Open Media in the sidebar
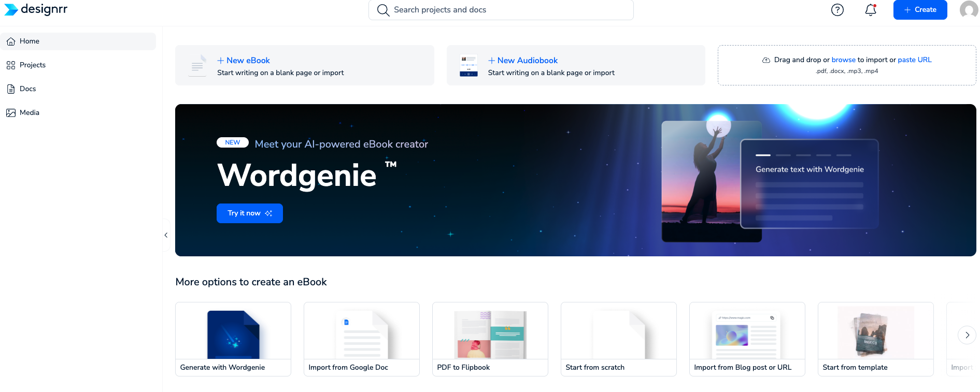This screenshot has height=392, width=980. click(78, 113)
